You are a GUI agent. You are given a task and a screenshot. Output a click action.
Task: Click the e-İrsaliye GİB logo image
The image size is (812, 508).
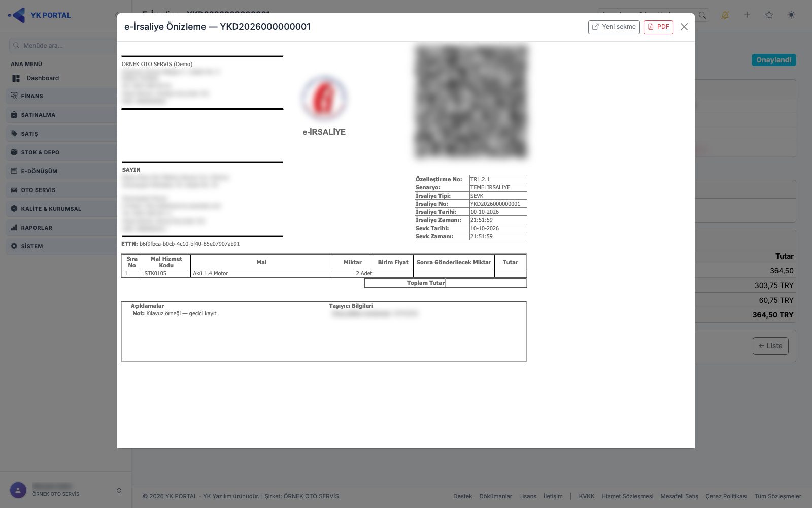(x=324, y=98)
